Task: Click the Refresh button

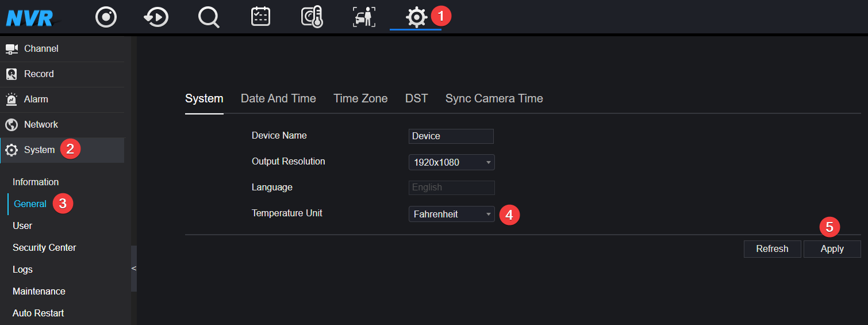Action: click(x=772, y=248)
